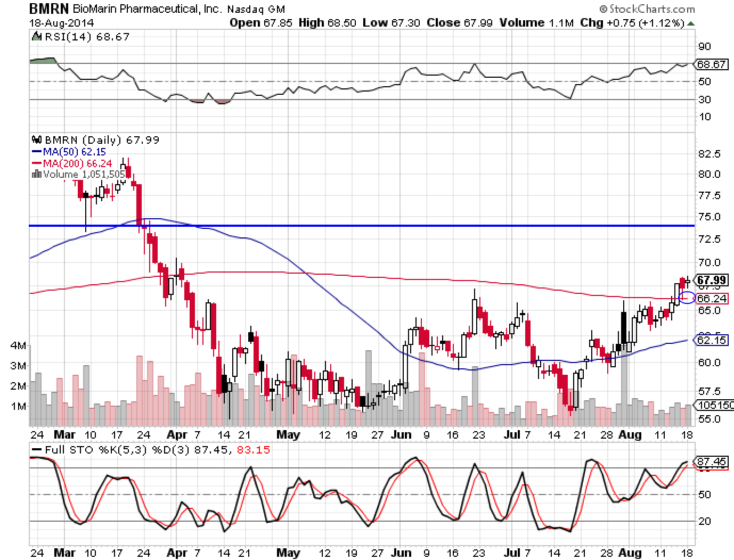Screen dimensions: 734x560
Task: Click the May label on price axis
Action: tap(288, 435)
